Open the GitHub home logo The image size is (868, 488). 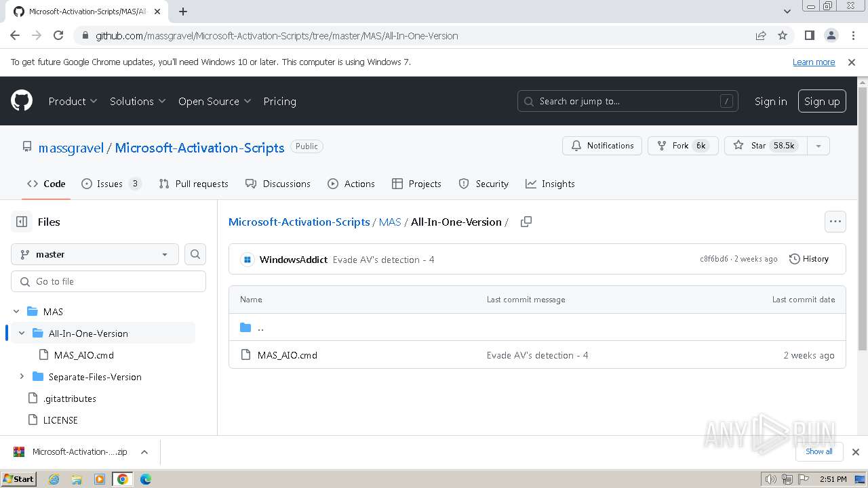pyautogui.click(x=22, y=101)
